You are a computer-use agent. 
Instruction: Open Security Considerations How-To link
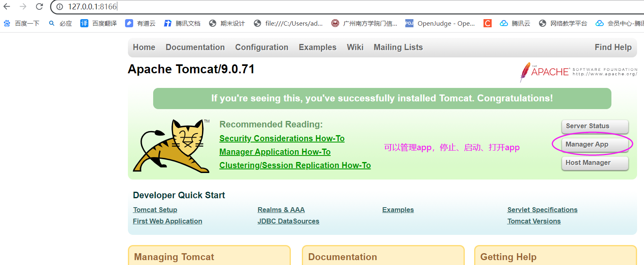tap(282, 138)
